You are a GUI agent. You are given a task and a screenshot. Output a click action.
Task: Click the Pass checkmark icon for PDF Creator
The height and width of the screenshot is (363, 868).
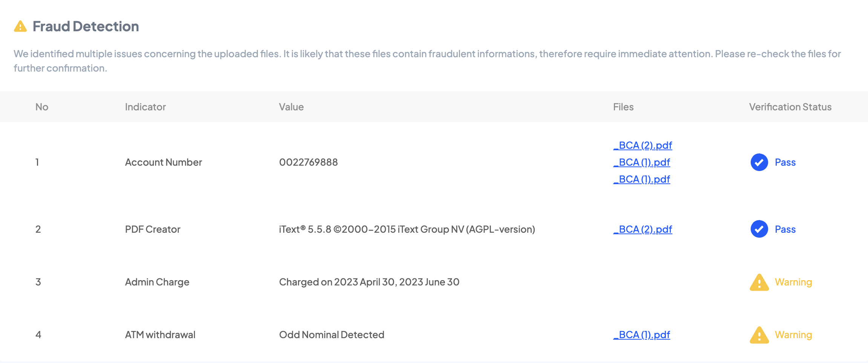tap(759, 229)
